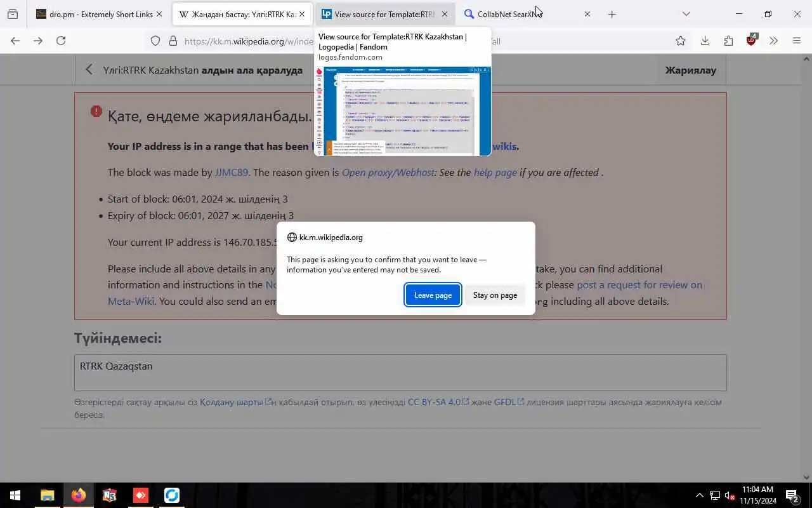Open the CC BY-SA 4.0 license link
Viewport: 812px width, 508px height.
tap(438, 402)
